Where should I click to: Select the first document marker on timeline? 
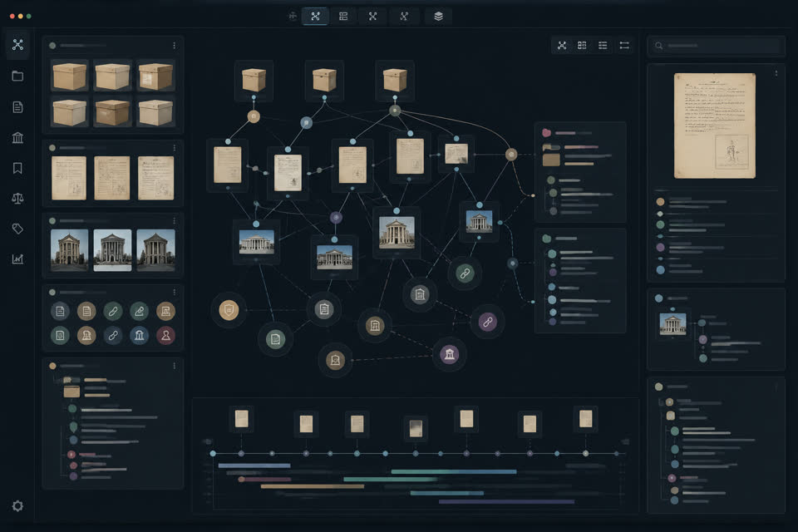(x=241, y=419)
